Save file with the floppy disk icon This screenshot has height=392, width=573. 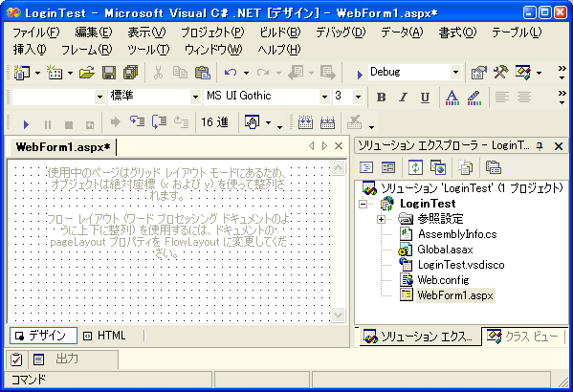click(108, 73)
